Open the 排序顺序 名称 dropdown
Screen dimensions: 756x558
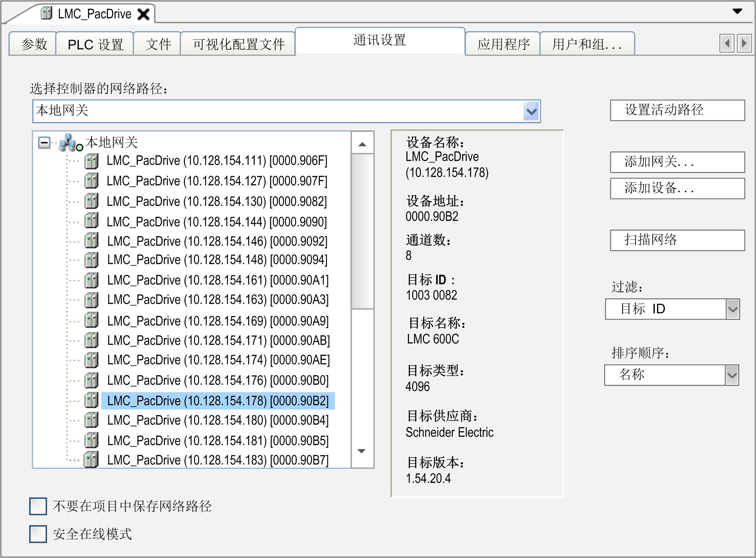pos(732,375)
